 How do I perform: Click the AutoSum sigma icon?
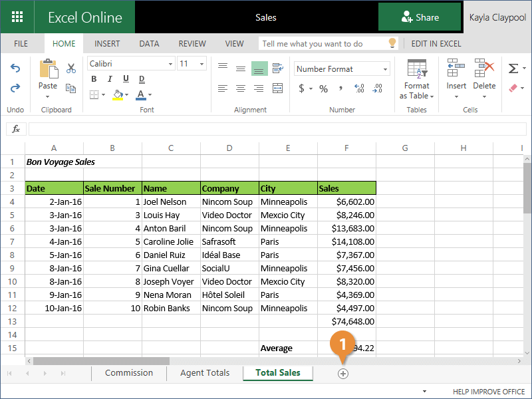point(513,68)
